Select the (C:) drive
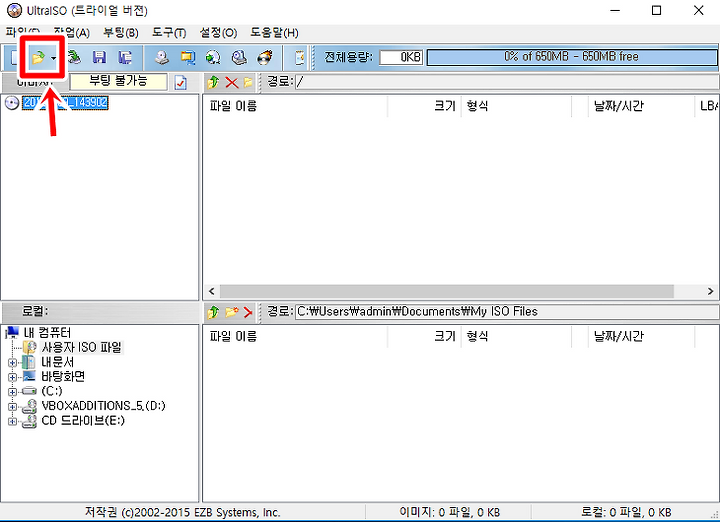This screenshot has height=522, width=720. point(51,391)
